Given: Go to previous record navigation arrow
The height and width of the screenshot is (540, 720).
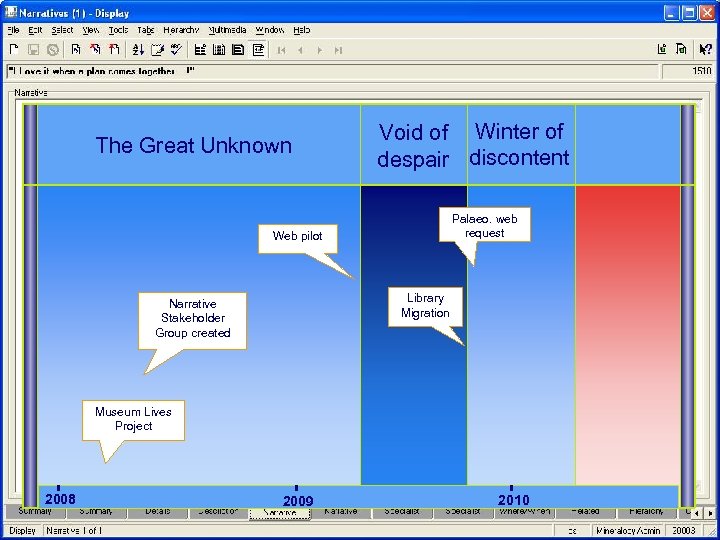Looking at the screenshot, I should 300,50.
